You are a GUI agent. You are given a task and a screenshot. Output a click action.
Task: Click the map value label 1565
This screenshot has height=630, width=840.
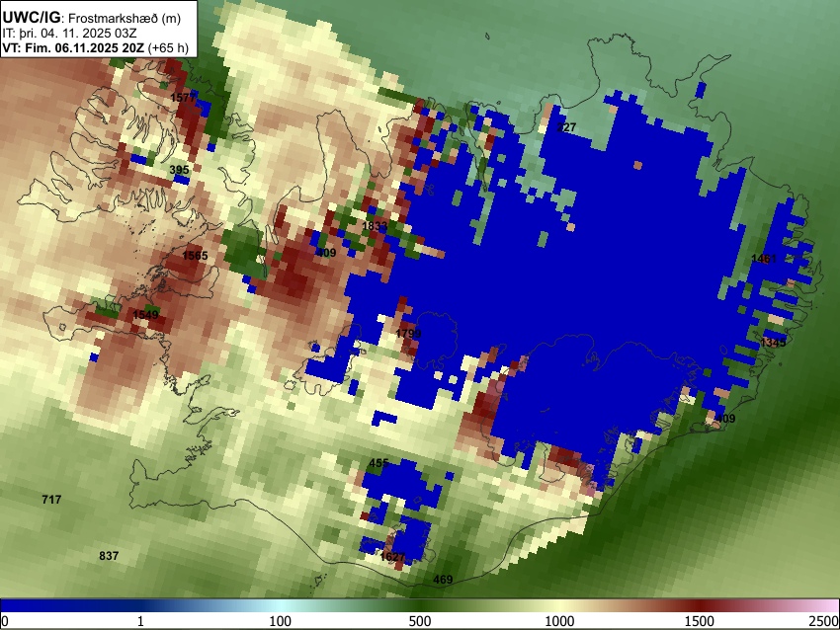coord(195,256)
